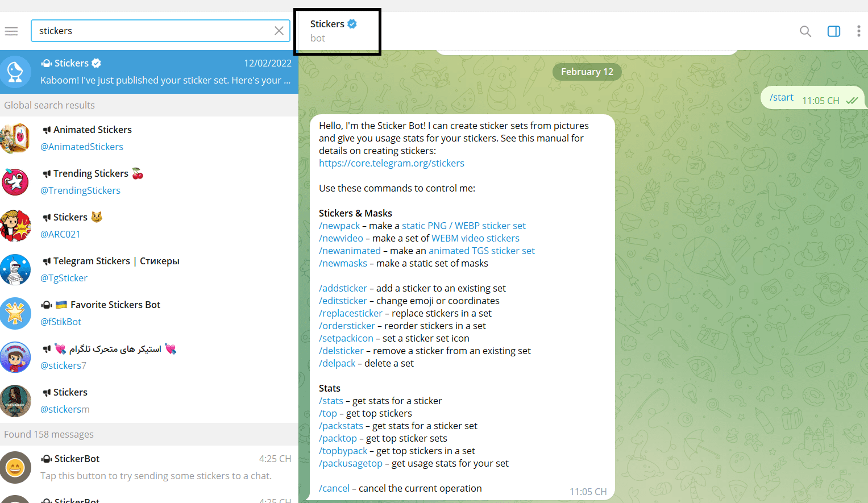The width and height of the screenshot is (868, 503).
Task: Open Telegram Stickers | Стикеры channel
Action: (x=149, y=269)
